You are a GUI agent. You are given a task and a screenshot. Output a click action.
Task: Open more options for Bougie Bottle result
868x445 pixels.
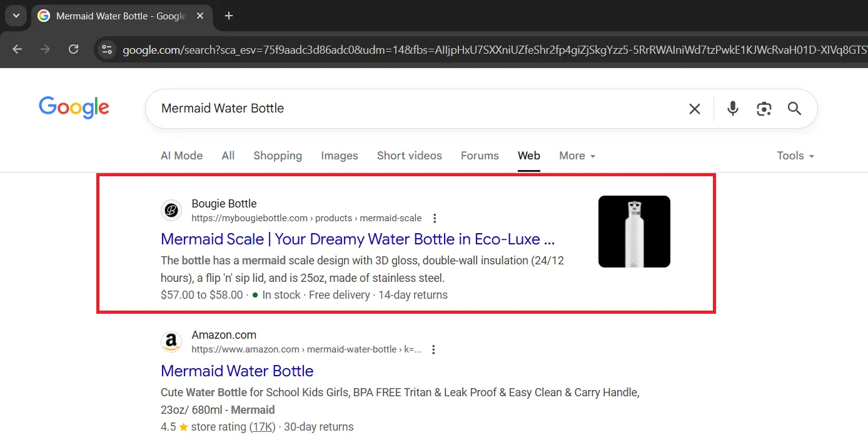click(435, 218)
